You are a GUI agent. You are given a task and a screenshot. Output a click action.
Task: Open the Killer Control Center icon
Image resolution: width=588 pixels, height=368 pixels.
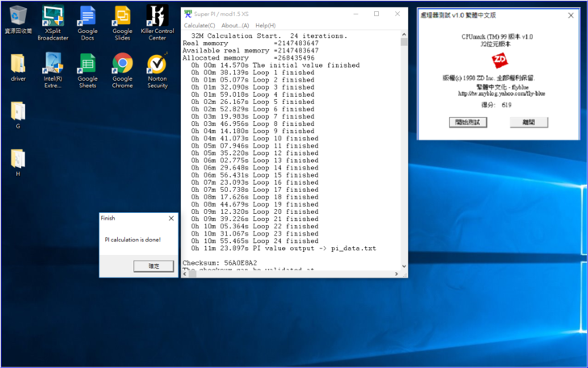click(157, 16)
